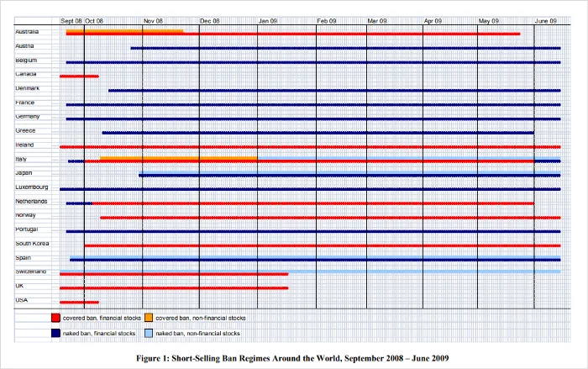The width and height of the screenshot is (588, 369).
Task: Click the short red bar in Canada row
Action: point(80,76)
